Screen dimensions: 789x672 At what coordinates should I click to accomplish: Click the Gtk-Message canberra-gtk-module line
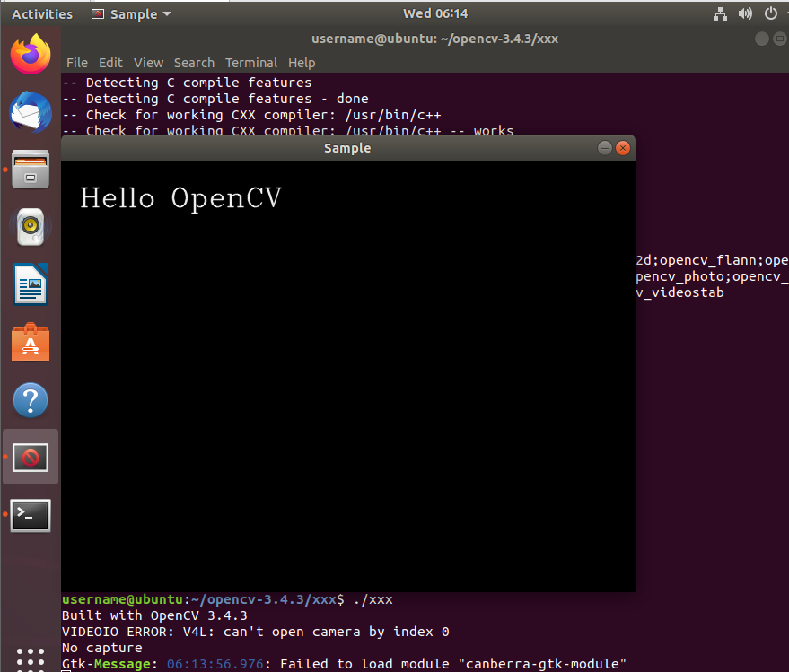pyautogui.click(x=344, y=664)
